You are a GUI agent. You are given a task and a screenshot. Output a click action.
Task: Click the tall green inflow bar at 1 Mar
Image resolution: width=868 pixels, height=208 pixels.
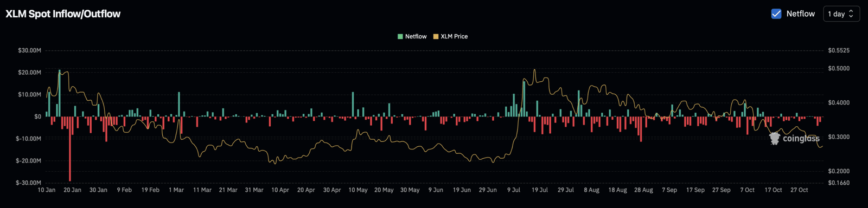click(x=179, y=104)
